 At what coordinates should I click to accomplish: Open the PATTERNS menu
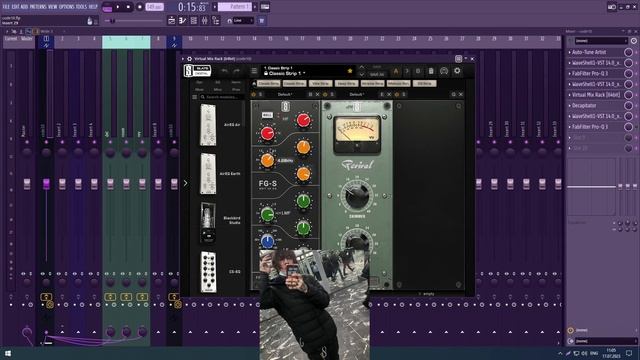[x=38, y=7]
